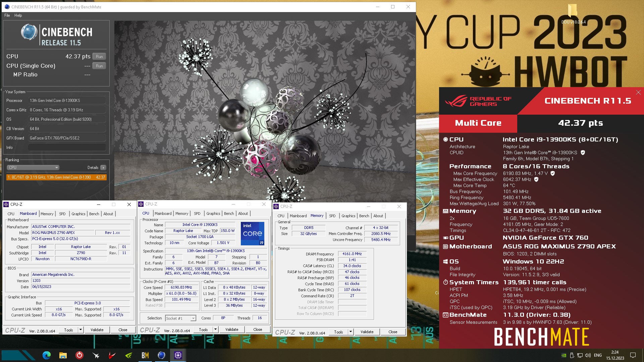Open the Ranking CPU dropdown in Cinebench
Screen dimensions: 644x362
click(x=33, y=168)
